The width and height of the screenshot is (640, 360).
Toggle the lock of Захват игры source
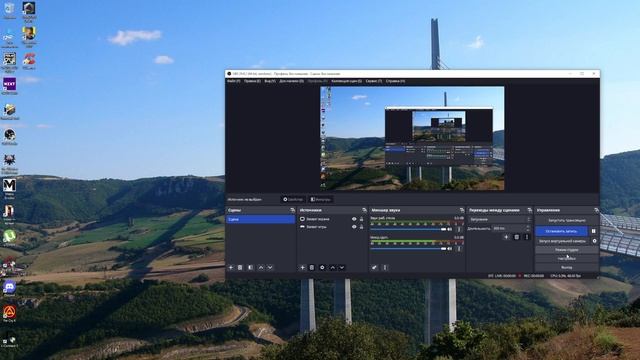pyautogui.click(x=361, y=227)
